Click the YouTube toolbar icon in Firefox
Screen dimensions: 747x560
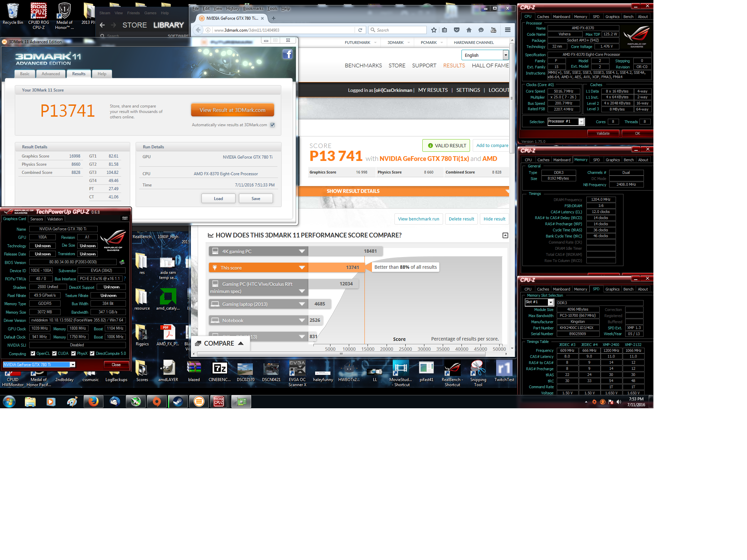[493, 30]
